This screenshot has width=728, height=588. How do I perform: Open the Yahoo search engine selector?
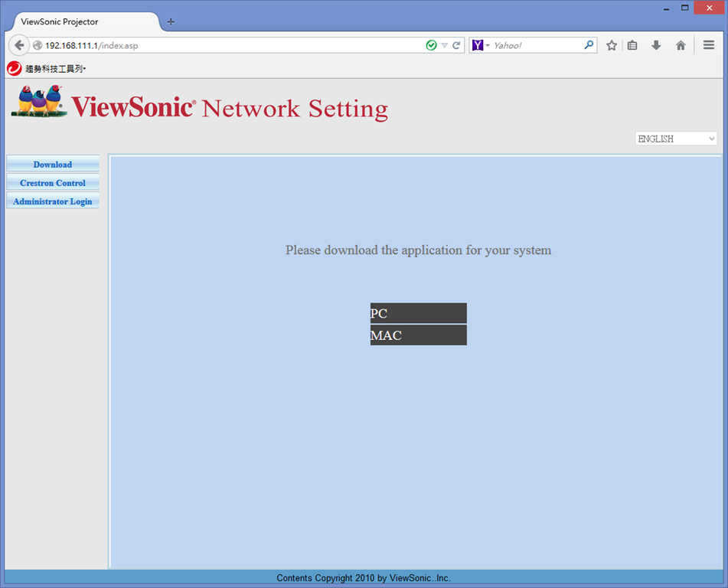coord(481,45)
